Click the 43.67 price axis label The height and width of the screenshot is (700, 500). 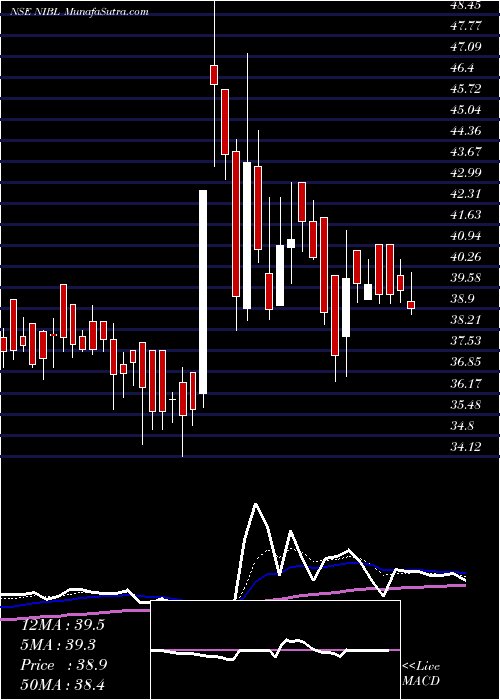[x=466, y=152]
